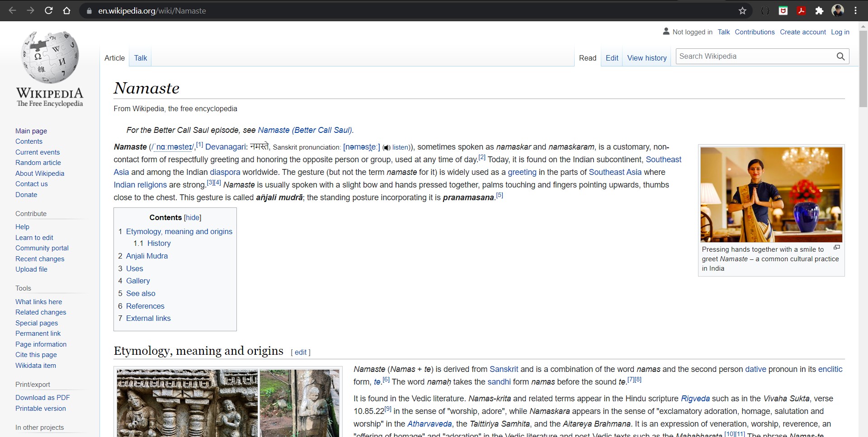Reload the page with refresh icon

point(48,10)
